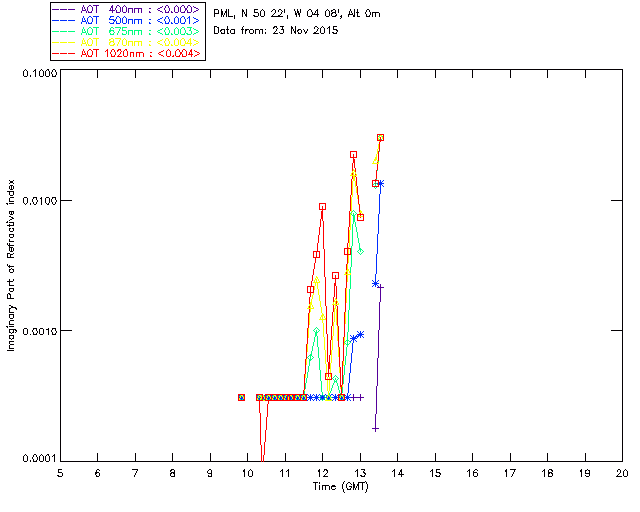Click x-axis tick label 10
The image size is (640, 512).
click(247, 474)
